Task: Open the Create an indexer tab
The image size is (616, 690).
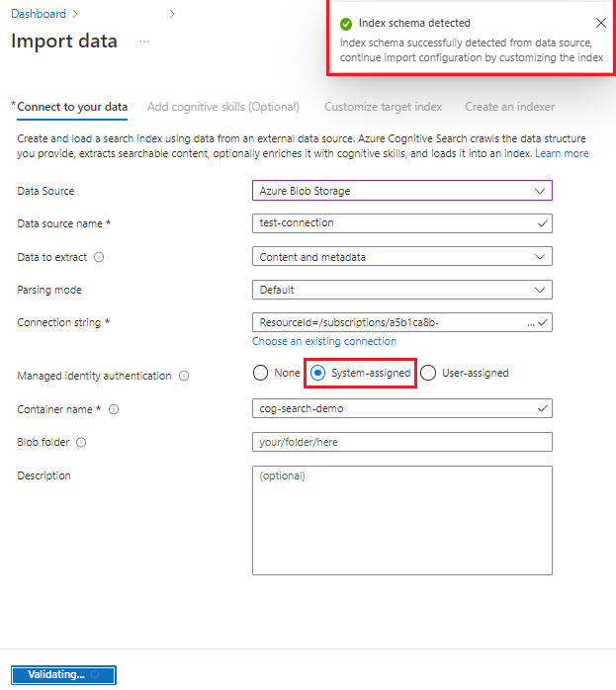Action: tap(510, 107)
